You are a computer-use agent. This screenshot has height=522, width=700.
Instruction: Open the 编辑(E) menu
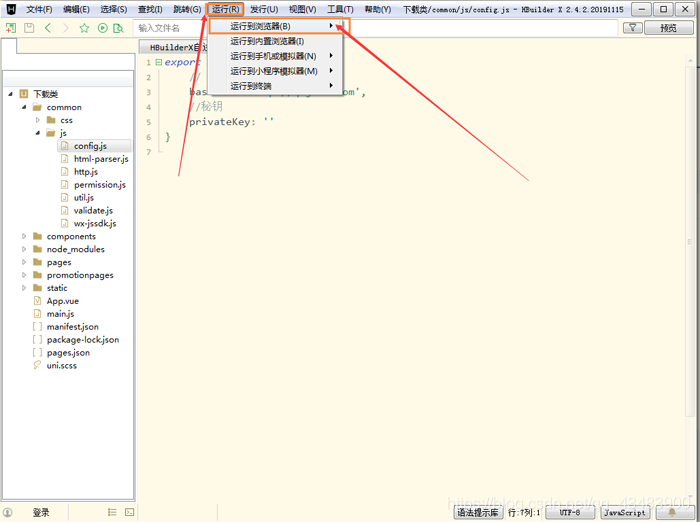point(76,9)
